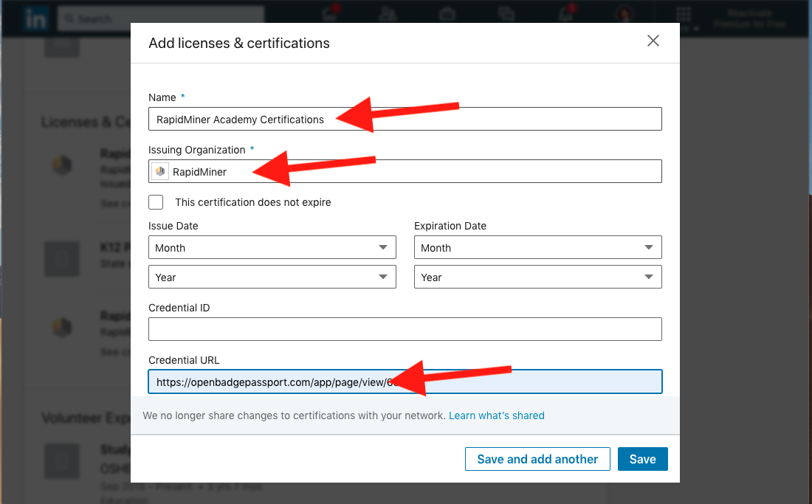The height and width of the screenshot is (504, 812).
Task: Open the Messaging icon in navbar
Action: click(506, 15)
